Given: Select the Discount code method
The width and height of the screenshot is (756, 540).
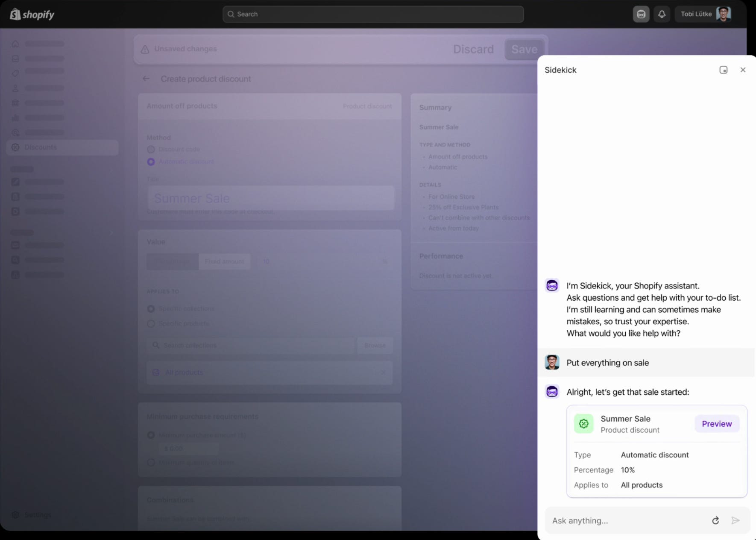Looking at the screenshot, I should coord(151,150).
